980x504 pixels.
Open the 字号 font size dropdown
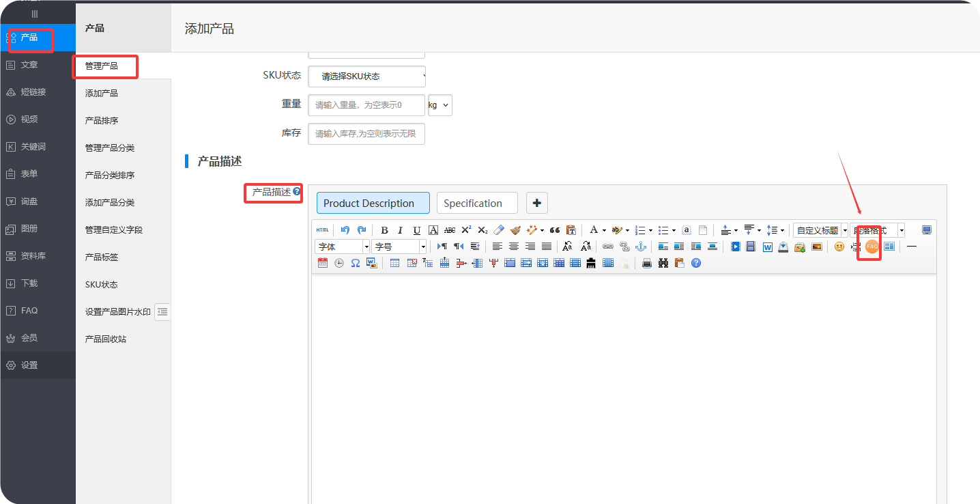[x=399, y=247]
